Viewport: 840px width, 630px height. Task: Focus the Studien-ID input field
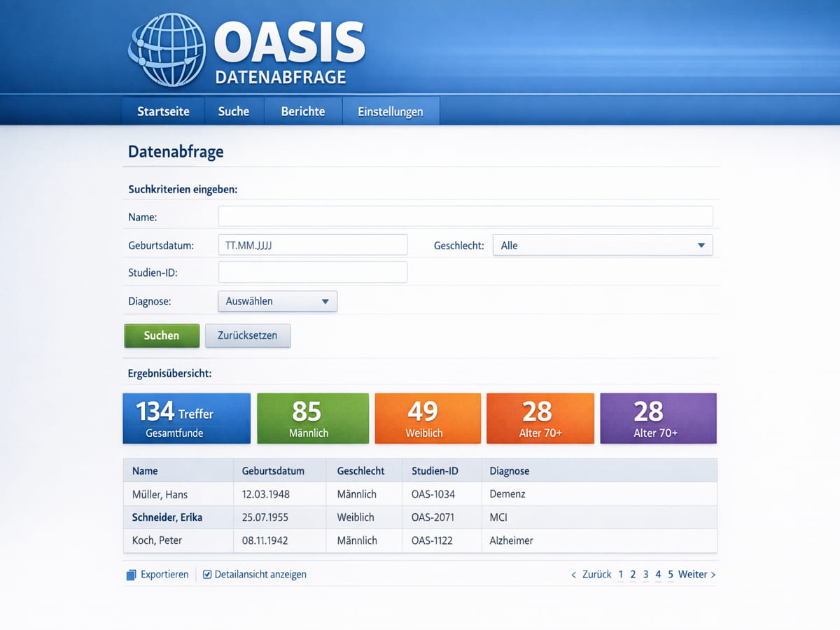[x=313, y=272]
